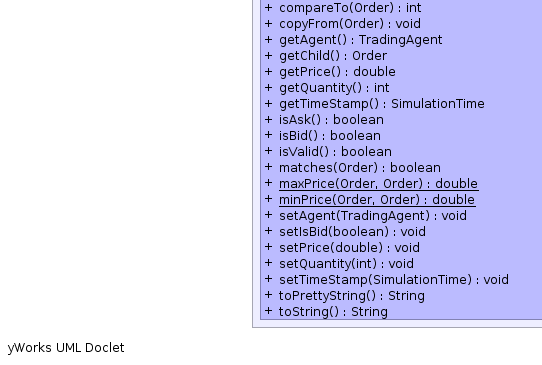Click setPrice(double) : void entry
The width and height of the screenshot is (542, 365).
point(349,247)
